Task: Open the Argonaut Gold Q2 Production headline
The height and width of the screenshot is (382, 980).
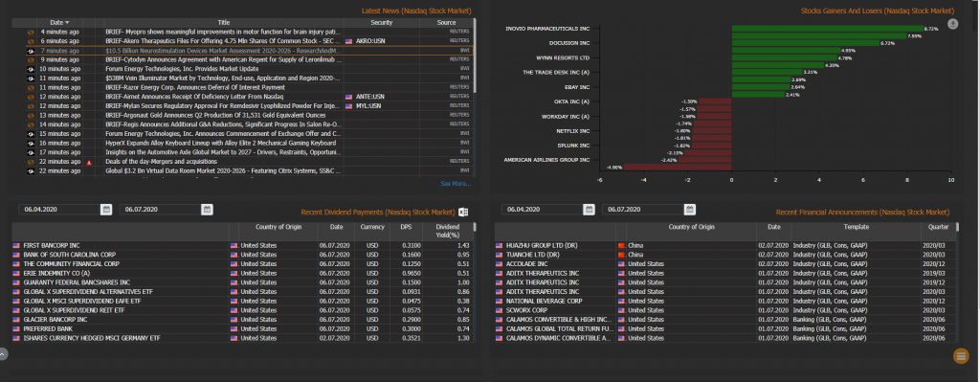Action: tap(215, 116)
